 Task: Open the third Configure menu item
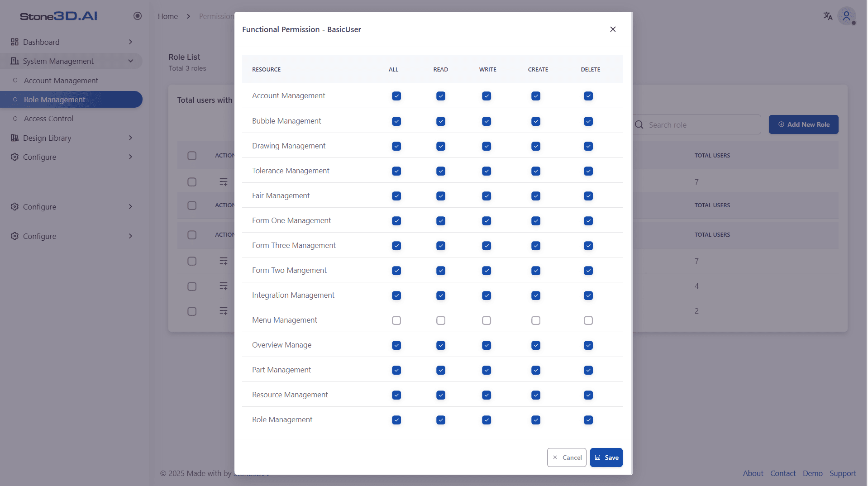point(71,236)
